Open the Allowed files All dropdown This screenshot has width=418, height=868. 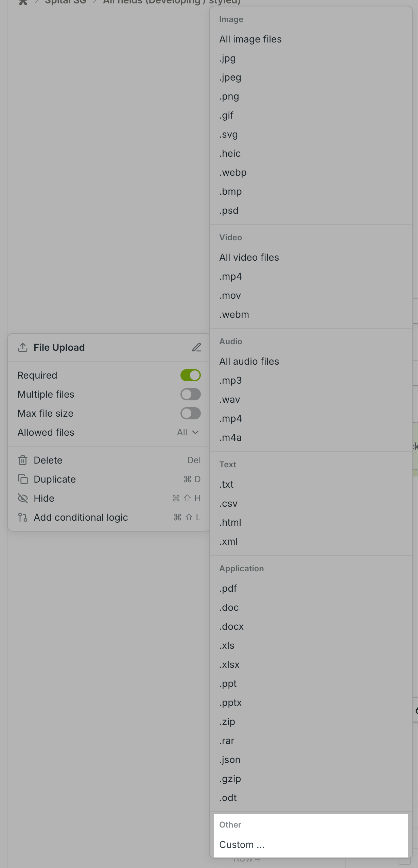pyautogui.click(x=188, y=432)
